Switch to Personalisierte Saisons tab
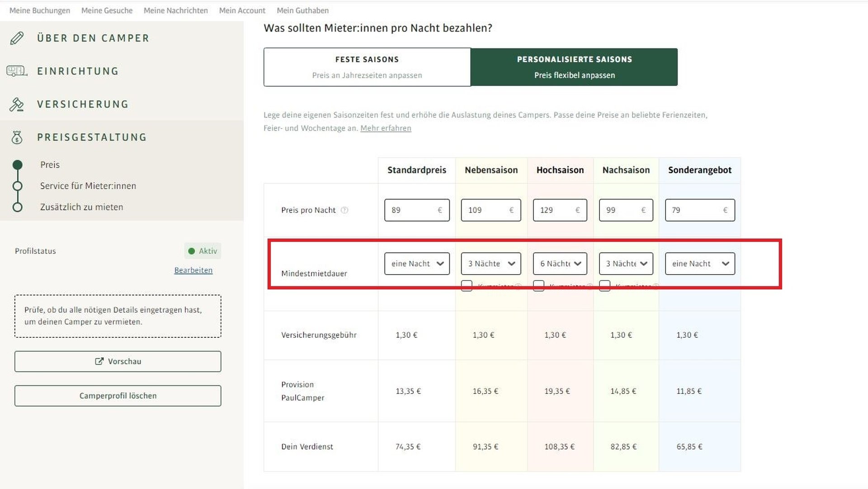Viewport: 868px width, 489px height. coord(574,67)
